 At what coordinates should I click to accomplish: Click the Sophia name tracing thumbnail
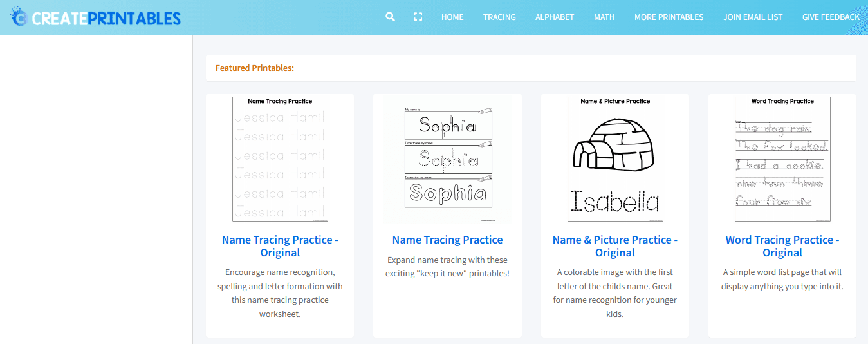pyautogui.click(x=447, y=159)
